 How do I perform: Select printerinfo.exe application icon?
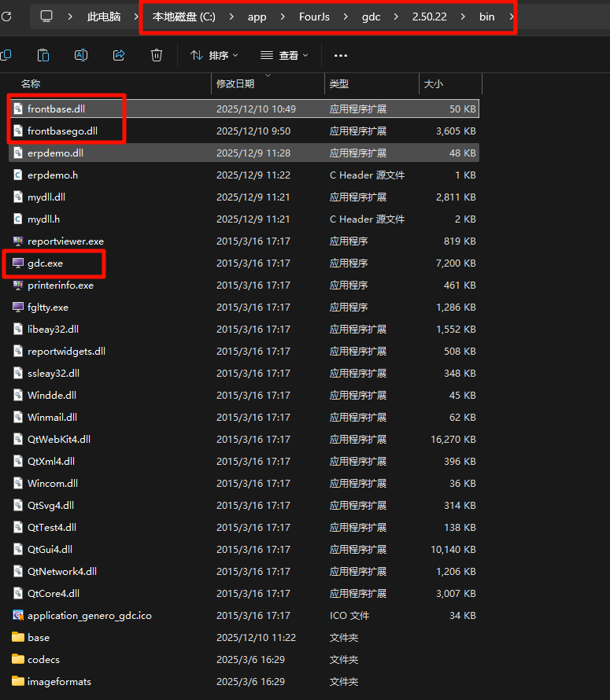(x=18, y=285)
